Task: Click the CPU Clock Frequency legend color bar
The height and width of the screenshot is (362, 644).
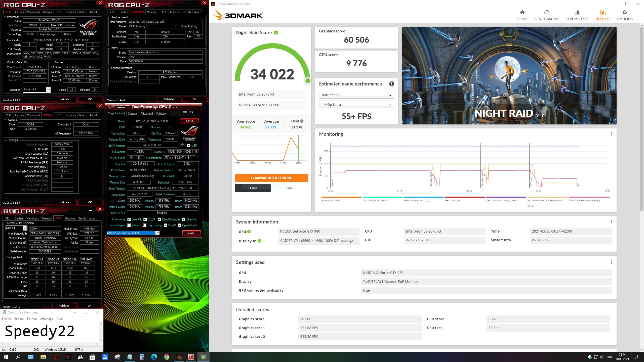Action: (506, 197)
